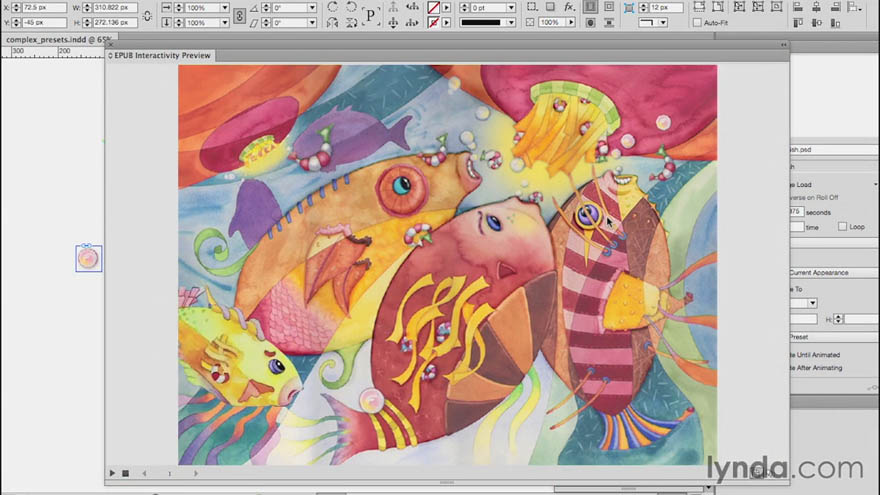Click the X value stepper arrows
This screenshot has width=880, height=495.
16,8
